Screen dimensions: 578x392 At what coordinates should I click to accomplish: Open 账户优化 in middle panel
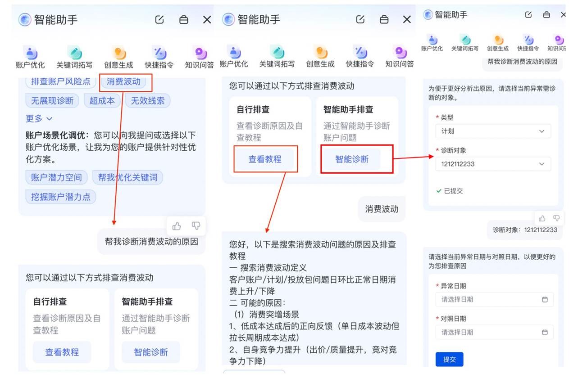click(x=233, y=58)
